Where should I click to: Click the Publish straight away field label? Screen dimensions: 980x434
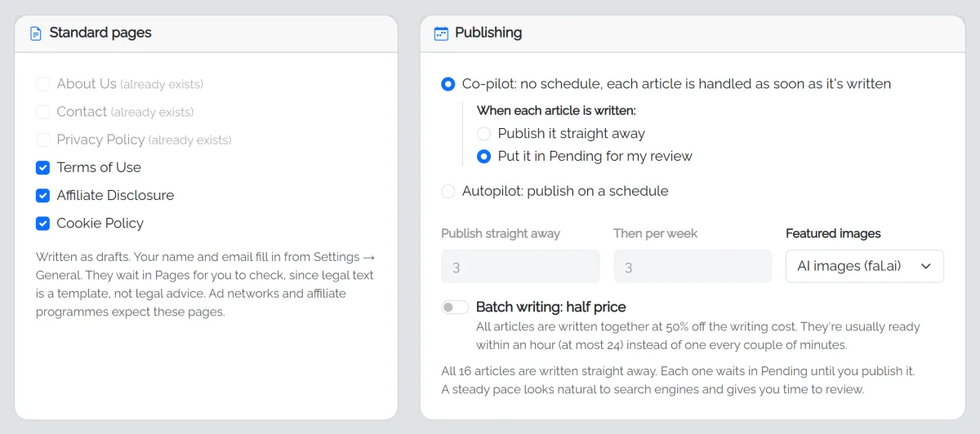point(501,233)
